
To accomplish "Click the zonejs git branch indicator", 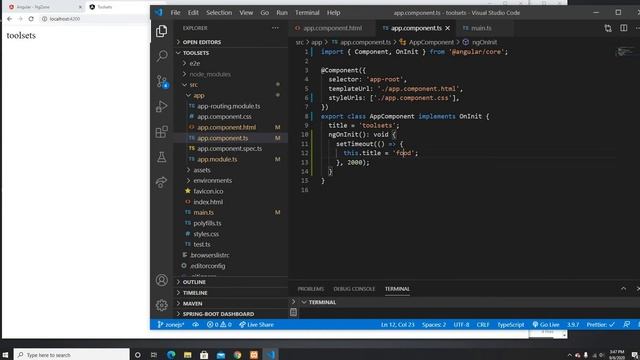I will coord(171,324).
